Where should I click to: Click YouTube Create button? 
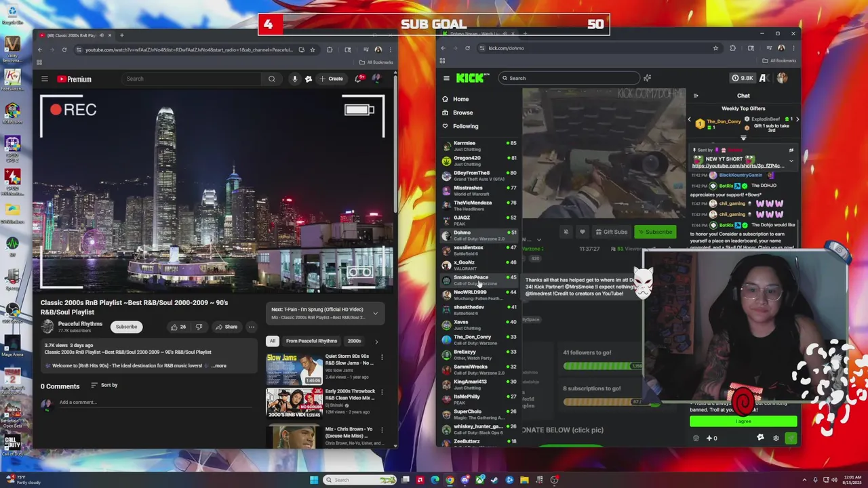click(x=331, y=79)
